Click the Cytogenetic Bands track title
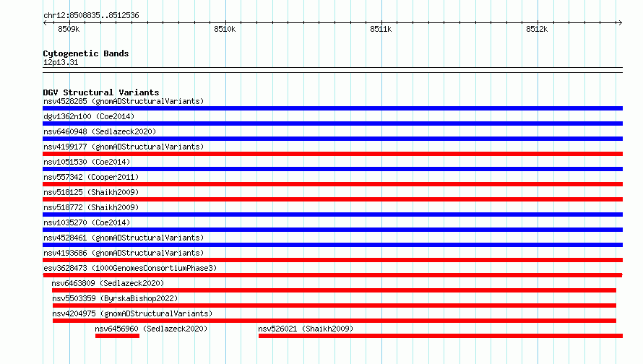The height and width of the screenshot is (364, 643). pos(86,53)
